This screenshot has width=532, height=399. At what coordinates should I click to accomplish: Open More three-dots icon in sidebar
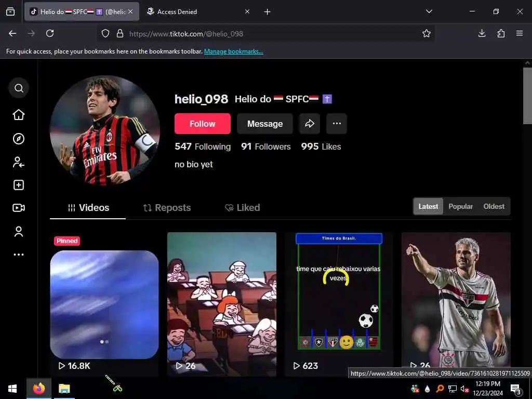19,255
